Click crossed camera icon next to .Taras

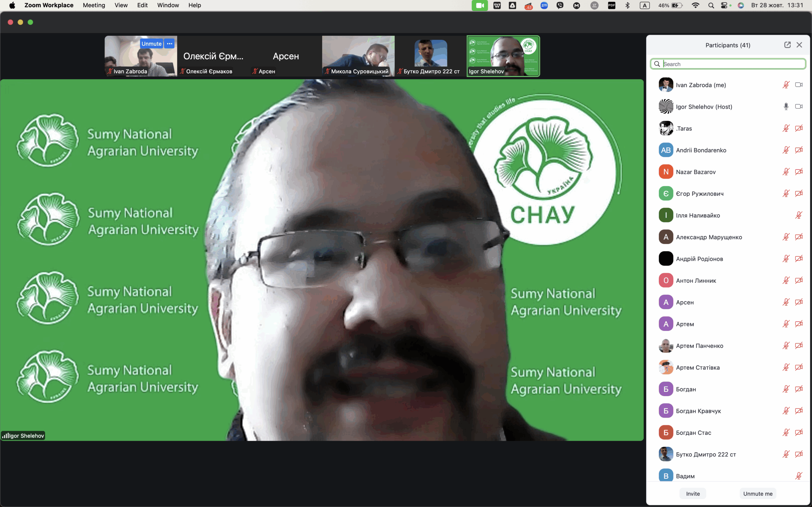click(799, 128)
